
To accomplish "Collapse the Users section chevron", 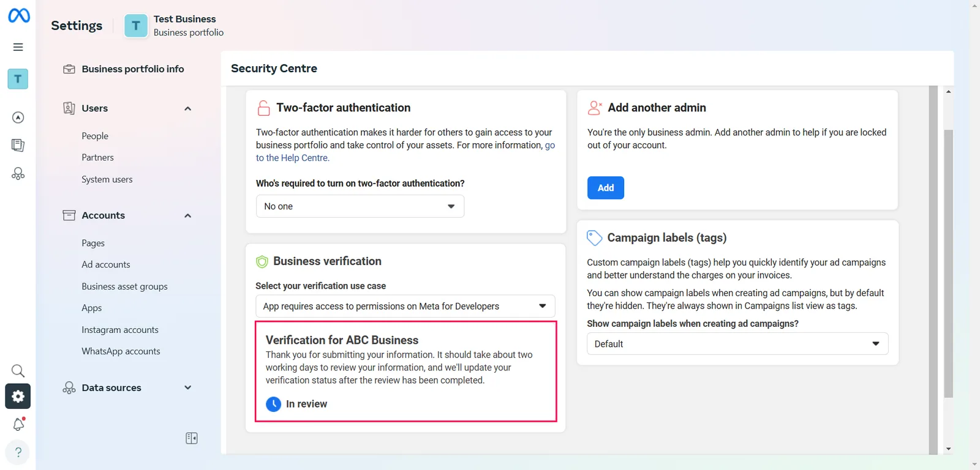I will pyautogui.click(x=188, y=109).
